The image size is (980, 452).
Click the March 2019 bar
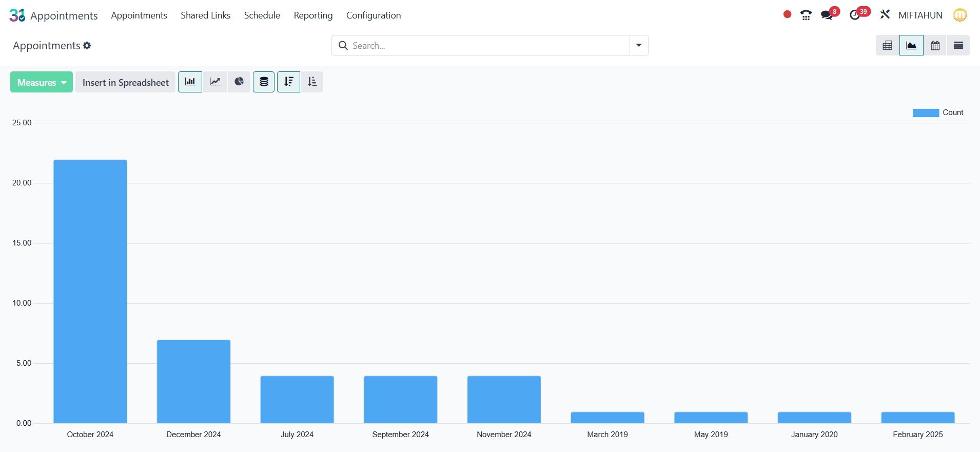point(607,418)
